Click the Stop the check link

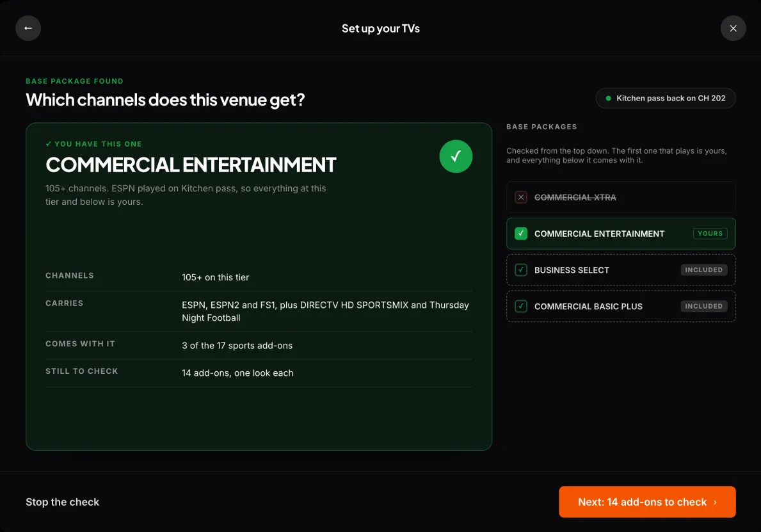(63, 502)
